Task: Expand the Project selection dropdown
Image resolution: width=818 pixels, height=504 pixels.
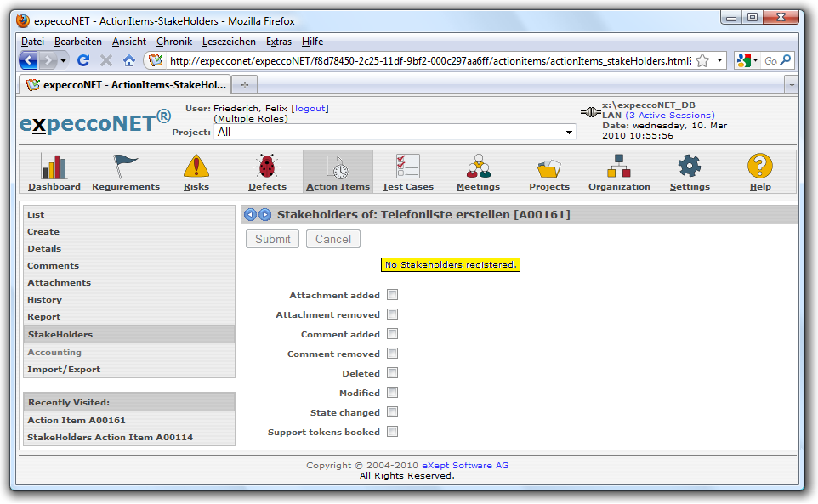Action: tap(569, 133)
